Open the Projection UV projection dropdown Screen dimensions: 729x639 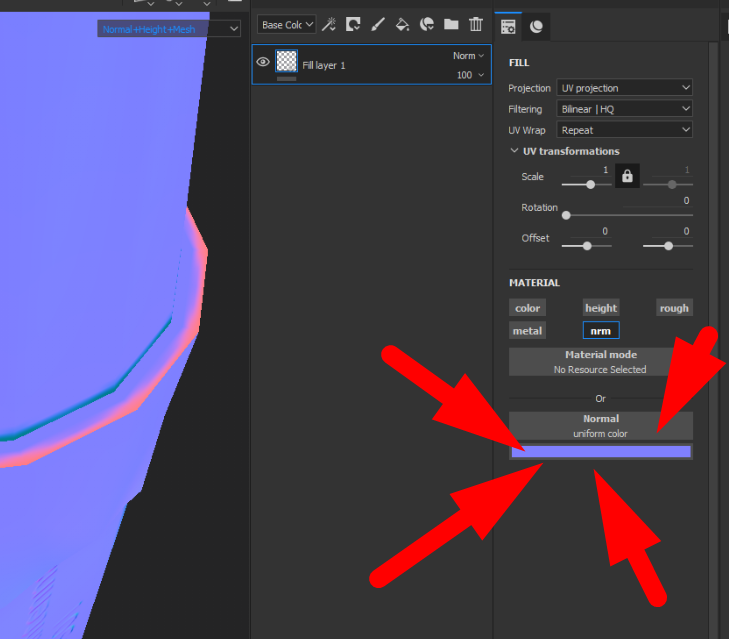click(x=624, y=88)
